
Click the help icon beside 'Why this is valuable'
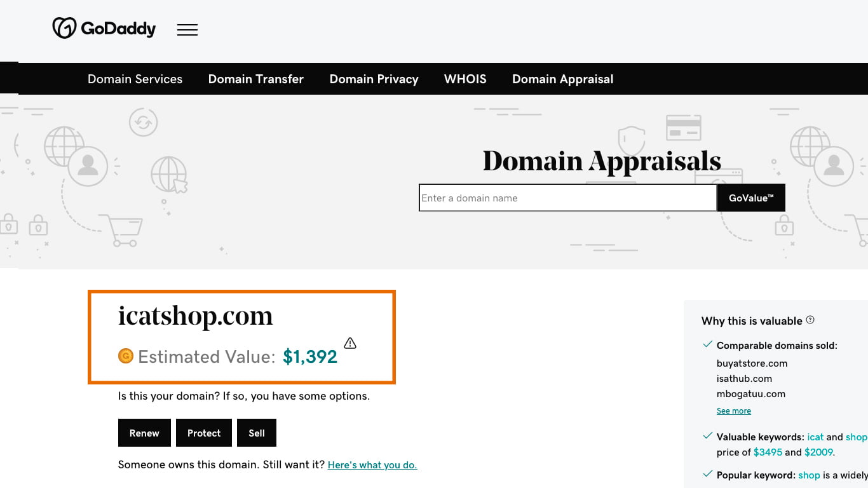pyautogui.click(x=810, y=320)
